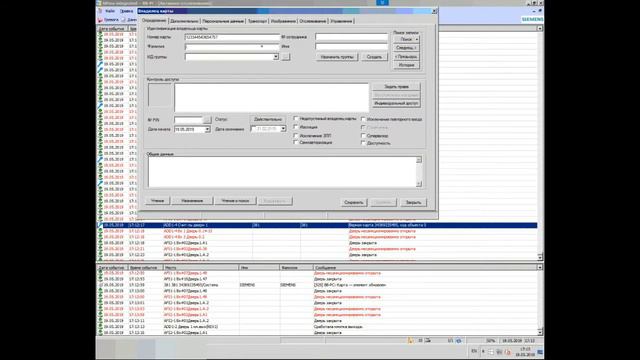Open the Файл menu in main window

point(110,11)
